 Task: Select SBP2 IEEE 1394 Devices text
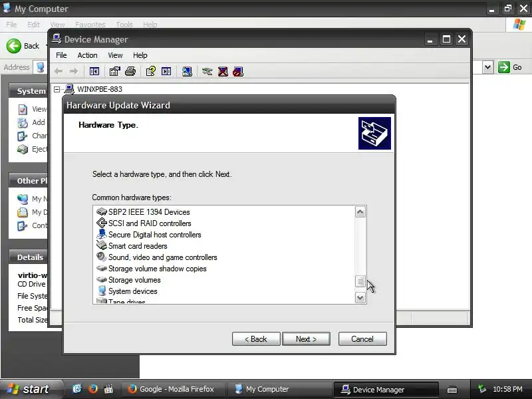coord(149,212)
